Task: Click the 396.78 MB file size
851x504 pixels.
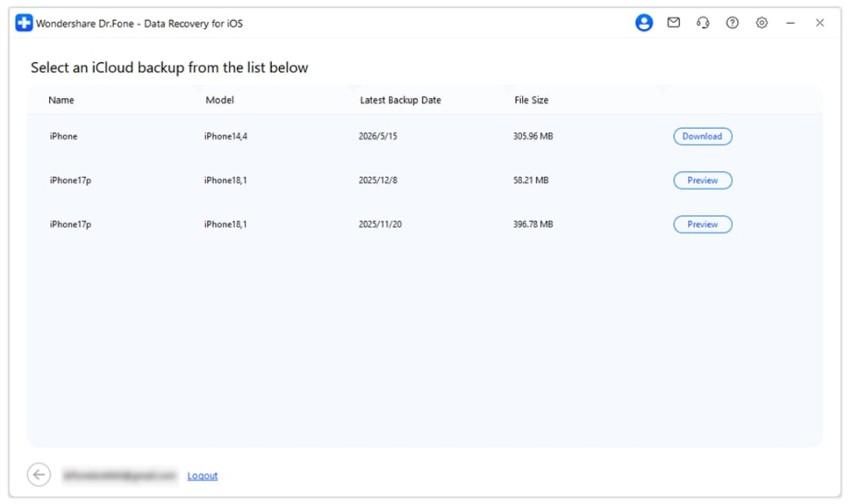Action: 533,224
